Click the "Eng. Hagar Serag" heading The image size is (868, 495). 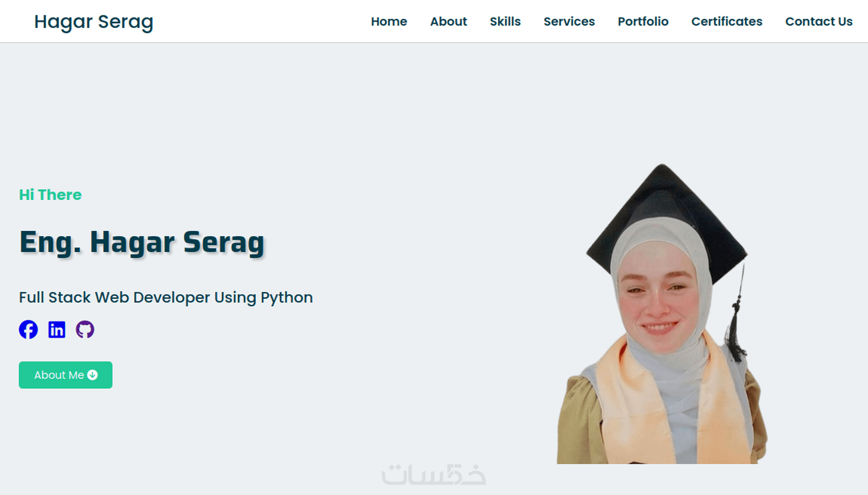[141, 242]
